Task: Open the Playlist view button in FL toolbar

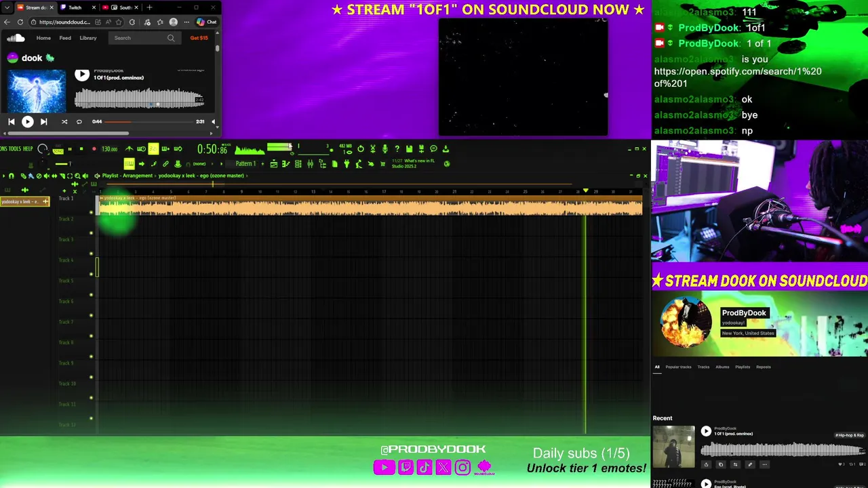Action: (274, 163)
